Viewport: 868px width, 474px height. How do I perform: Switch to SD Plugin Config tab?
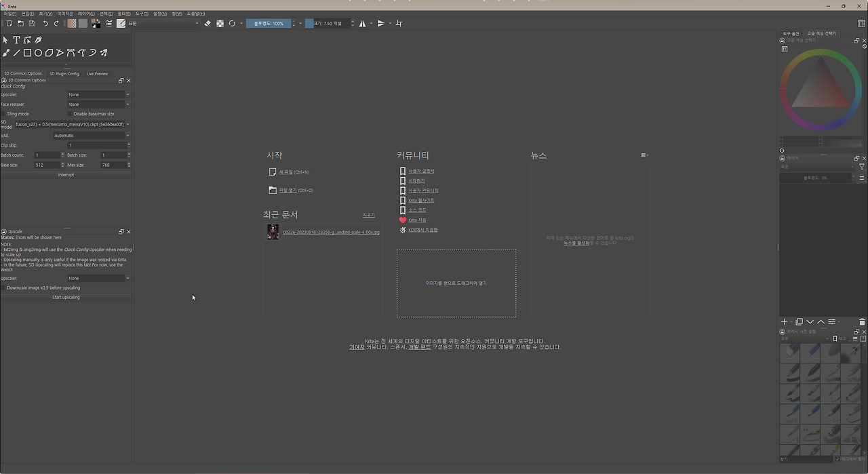(64, 73)
